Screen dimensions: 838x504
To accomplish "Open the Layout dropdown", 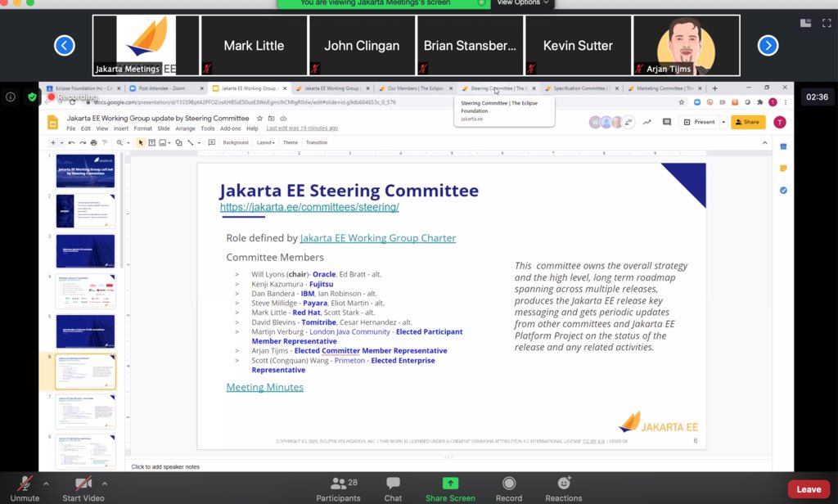I will [266, 142].
